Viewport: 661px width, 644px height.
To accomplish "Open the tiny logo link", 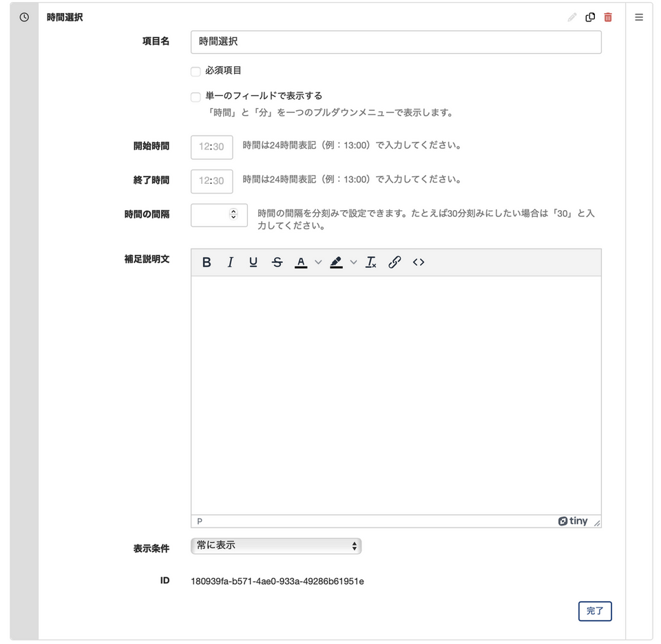I will point(573,521).
